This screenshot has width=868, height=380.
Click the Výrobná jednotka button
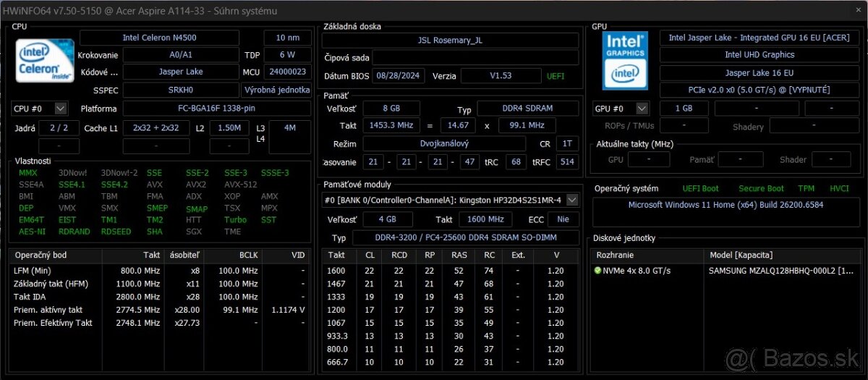276,90
